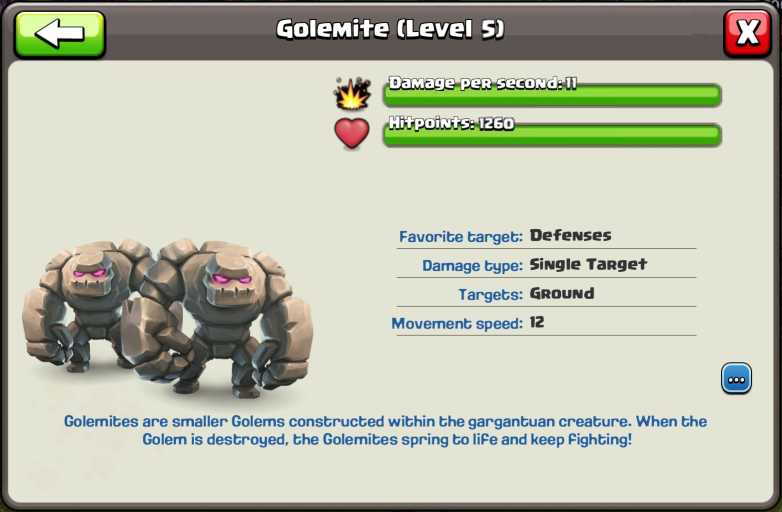Click the Damage per second bar
This screenshot has width=782, height=512.
552,95
